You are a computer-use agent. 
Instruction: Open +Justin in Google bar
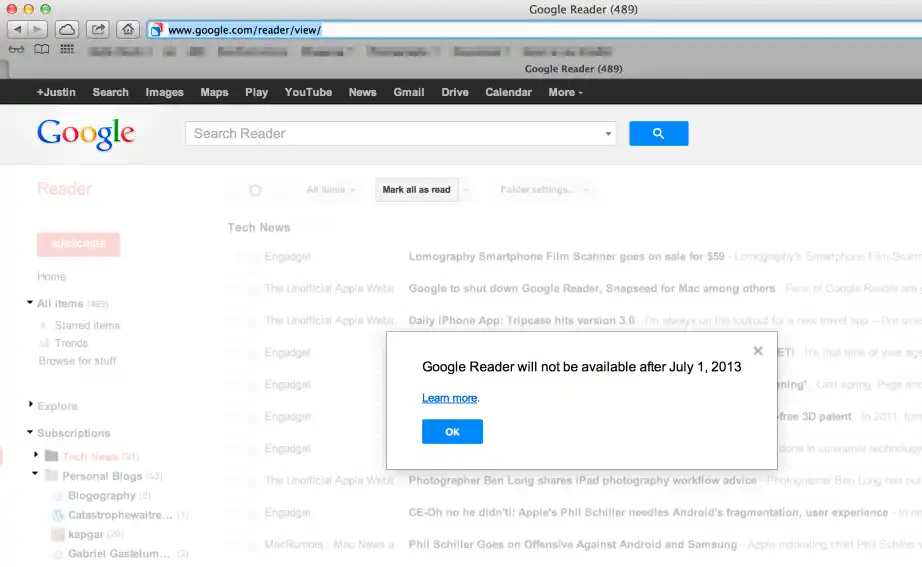pos(56,92)
